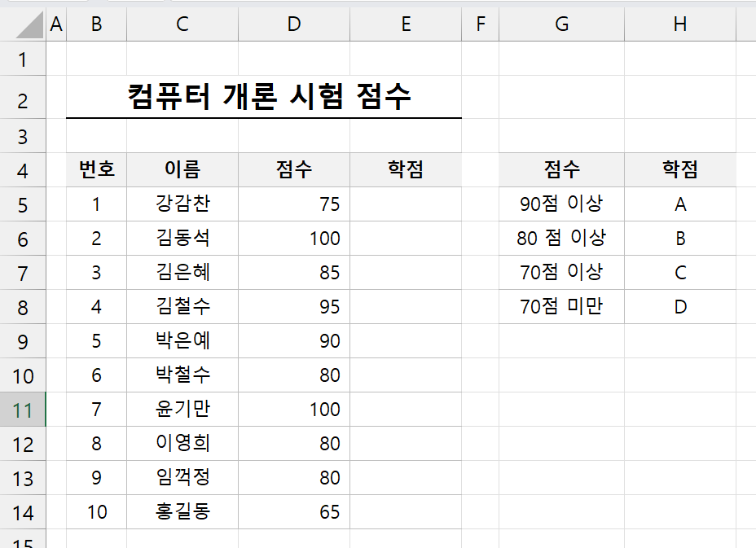Click the 점수 header cell in column G
Image resolution: width=756 pixels, height=548 pixels.
click(561, 169)
